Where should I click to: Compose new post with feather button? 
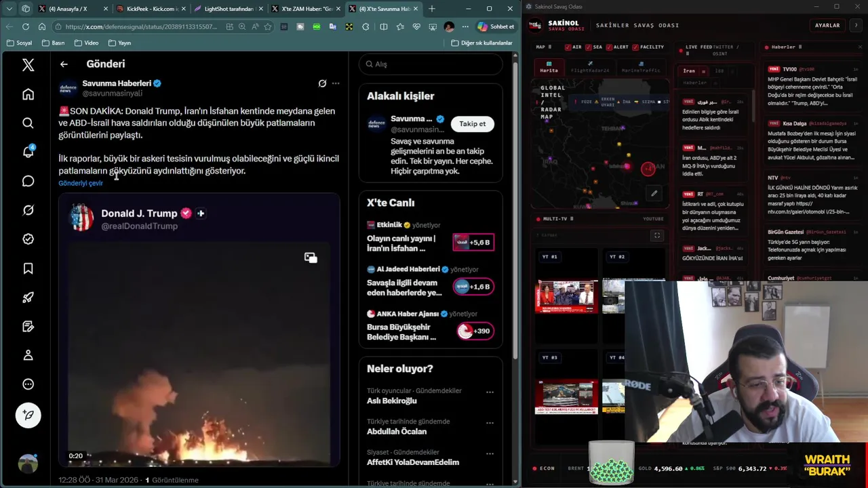click(x=28, y=415)
